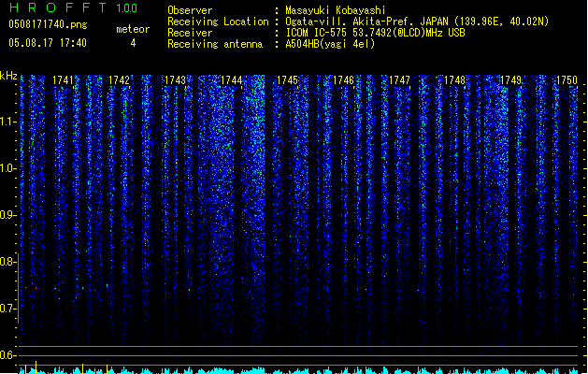The height and width of the screenshot is (374, 588).
Task: Click the 1747 time marker
Action: (399, 80)
